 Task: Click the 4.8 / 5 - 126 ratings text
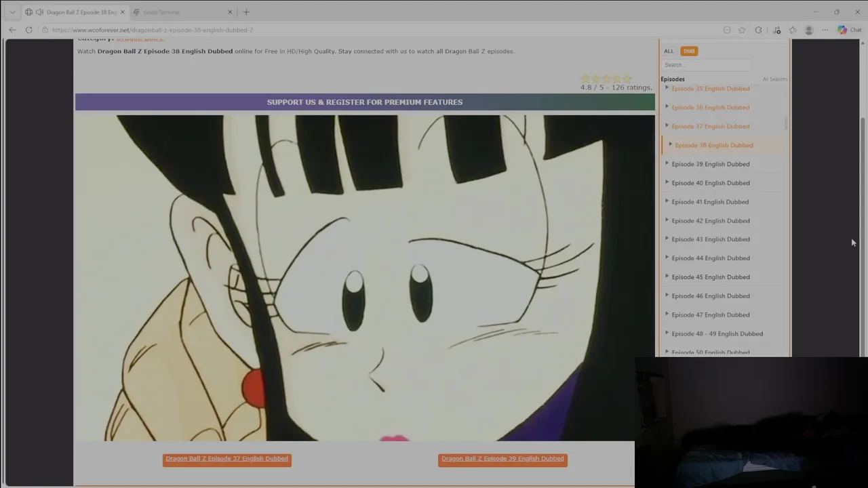(616, 87)
